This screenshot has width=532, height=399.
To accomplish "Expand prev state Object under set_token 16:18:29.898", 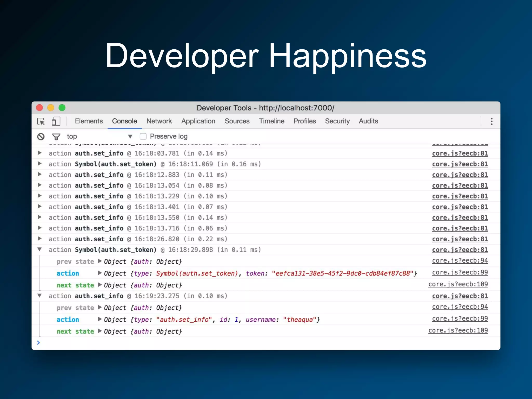I will point(100,261).
